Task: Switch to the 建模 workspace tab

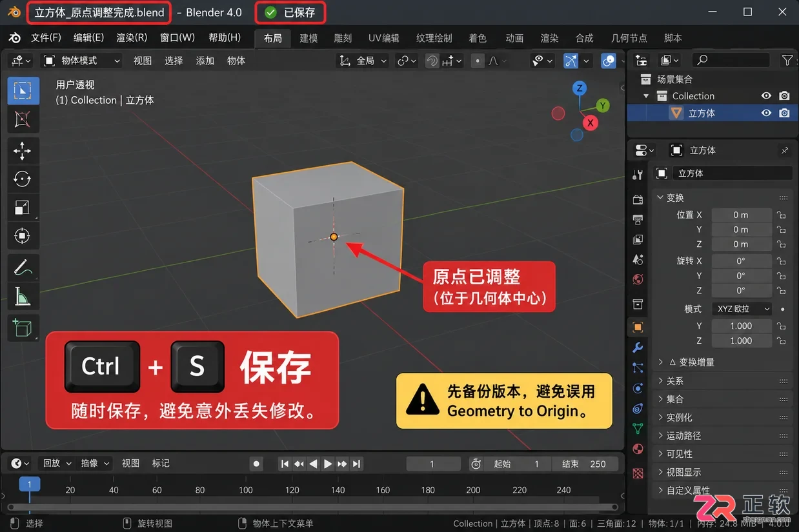Action: coord(308,38)
